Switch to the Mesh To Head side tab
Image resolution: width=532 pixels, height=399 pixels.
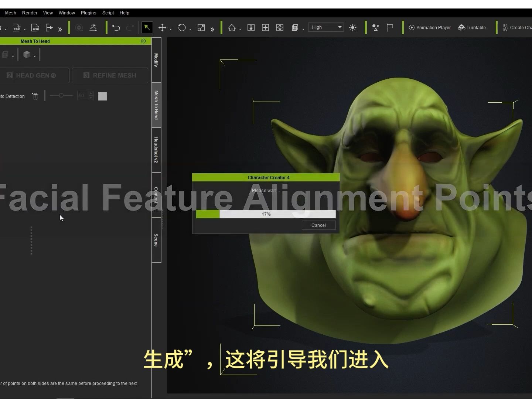pyautogui.click(x=156, y=105)
